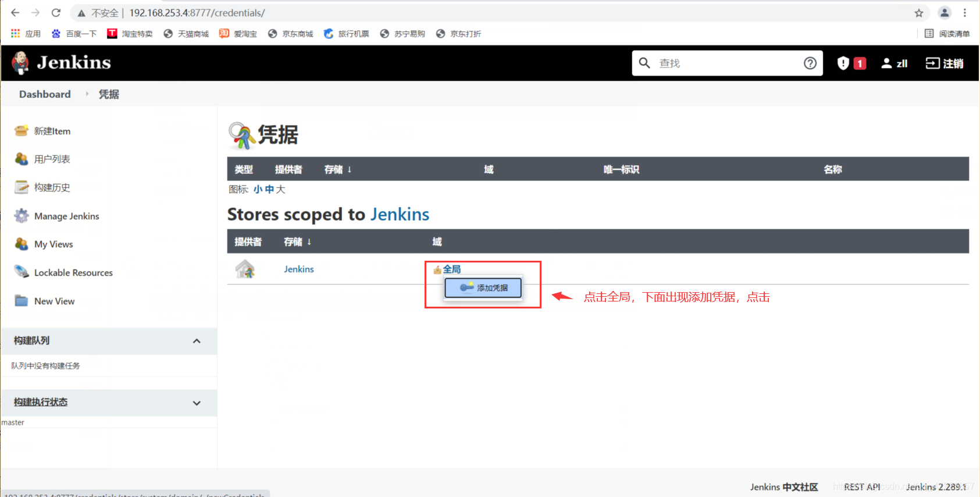980x497 pixels.
Task: Sort top table by 域 column
Action: coord(489,169)
